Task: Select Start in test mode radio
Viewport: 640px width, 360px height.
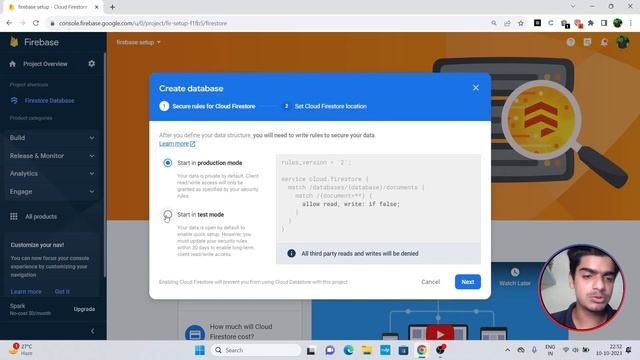Action: click(x=167, y=214)
